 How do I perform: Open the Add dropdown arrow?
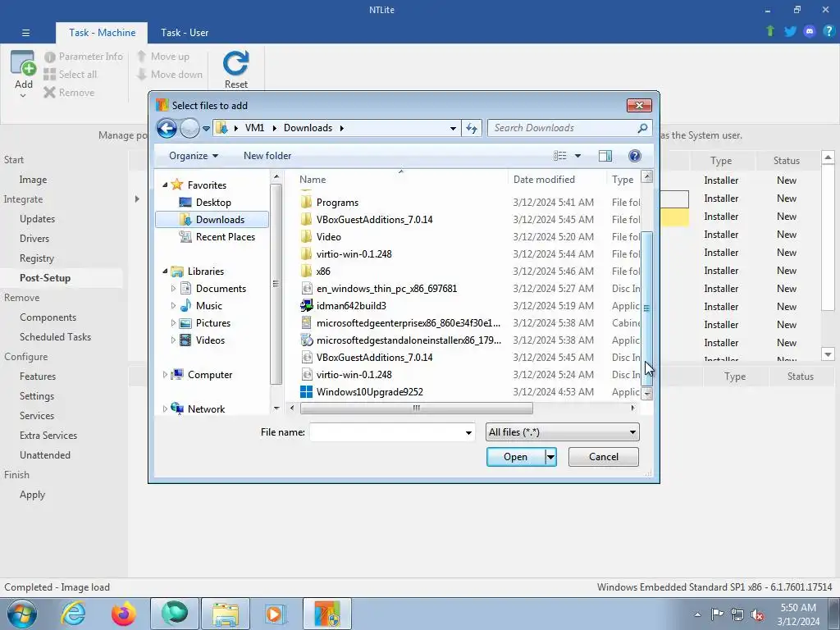coord(23,96)
